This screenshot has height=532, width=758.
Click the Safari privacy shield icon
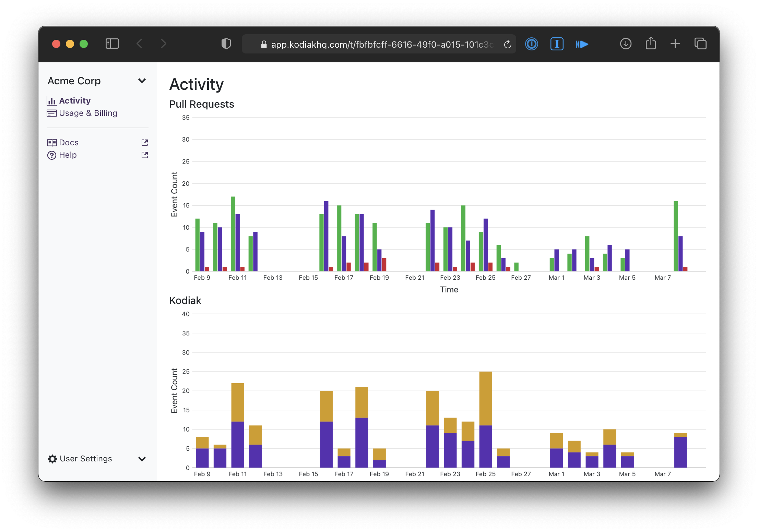click(x=226, y=44)
